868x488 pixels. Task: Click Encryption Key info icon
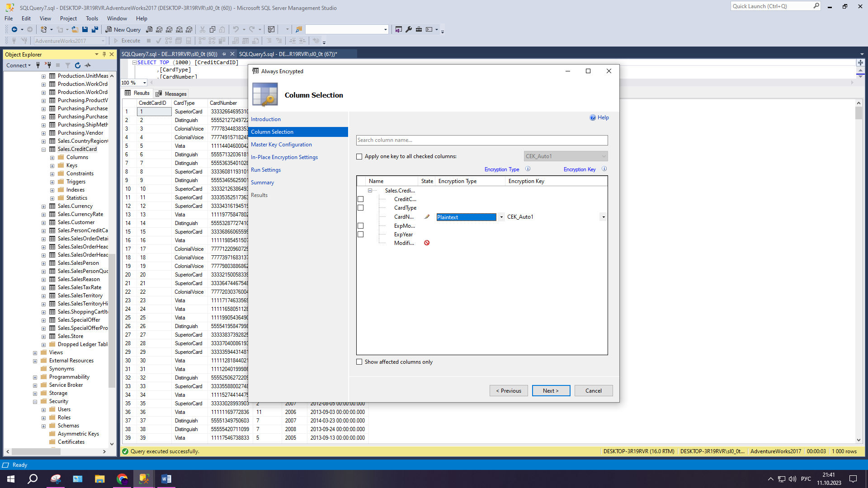coord(604,169)
